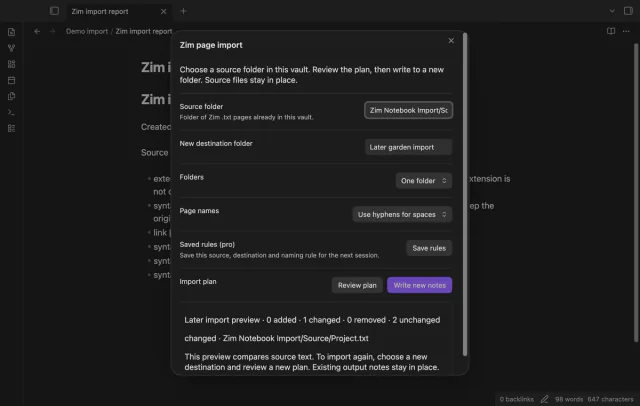Viewport: 640px width, 406px height.
Task: Open the Demo import breadcrumb
Action: click(87, 31)
